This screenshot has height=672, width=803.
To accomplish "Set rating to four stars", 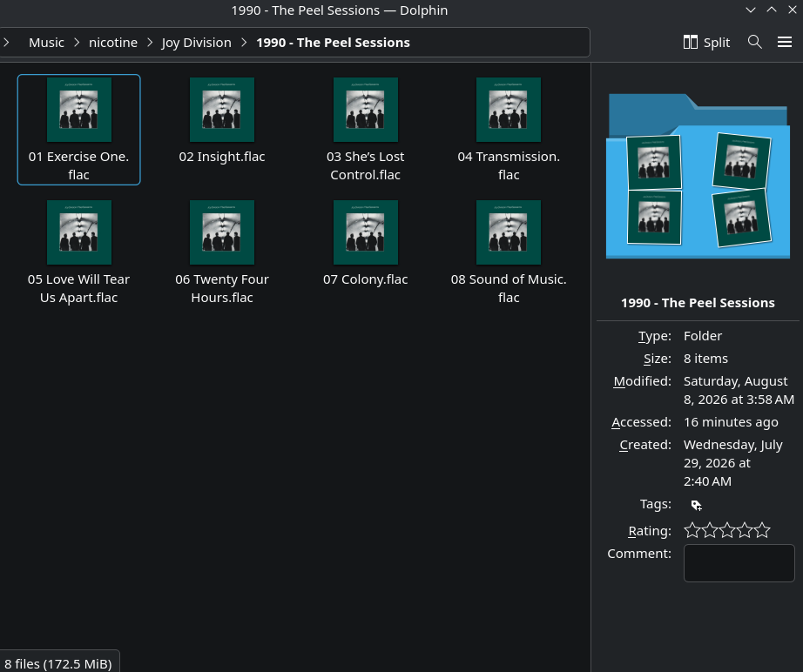I will pyautogui.click(x=745, y=530).
